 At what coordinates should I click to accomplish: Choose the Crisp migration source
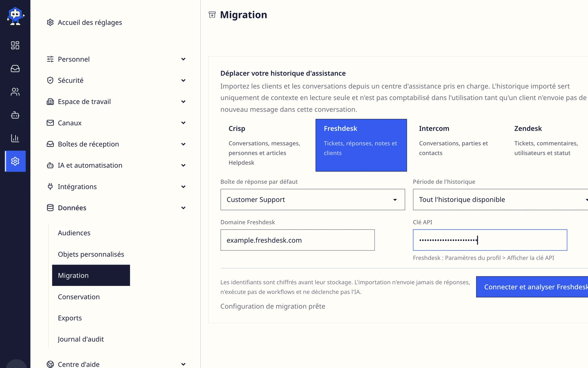266,145
